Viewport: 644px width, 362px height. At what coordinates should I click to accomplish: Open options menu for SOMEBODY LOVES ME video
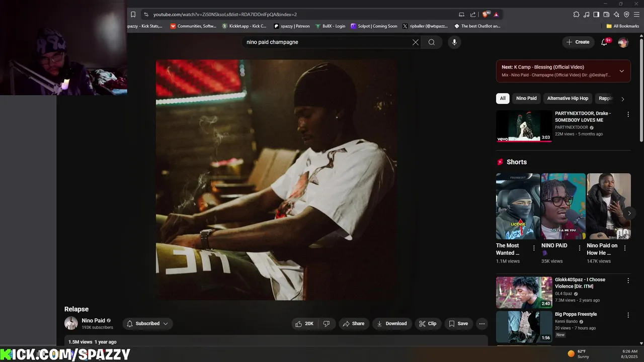[x=628, y=115]
